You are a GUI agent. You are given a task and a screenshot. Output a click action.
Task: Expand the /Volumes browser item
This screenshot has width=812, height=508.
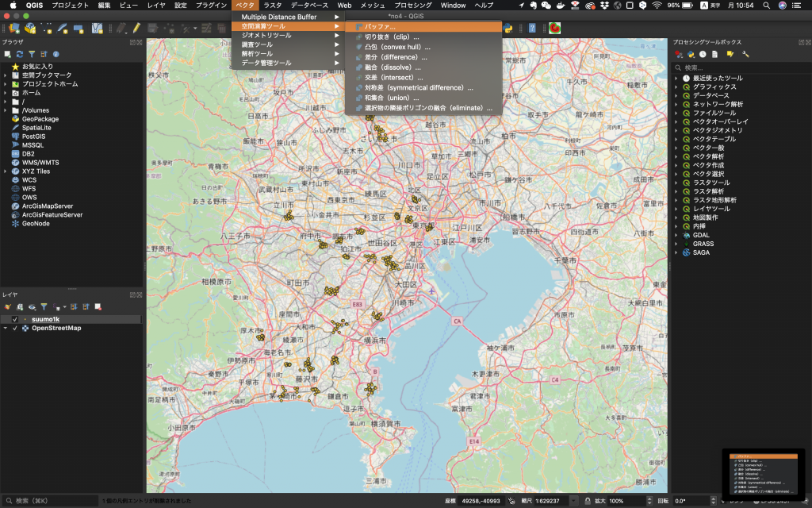6,110
